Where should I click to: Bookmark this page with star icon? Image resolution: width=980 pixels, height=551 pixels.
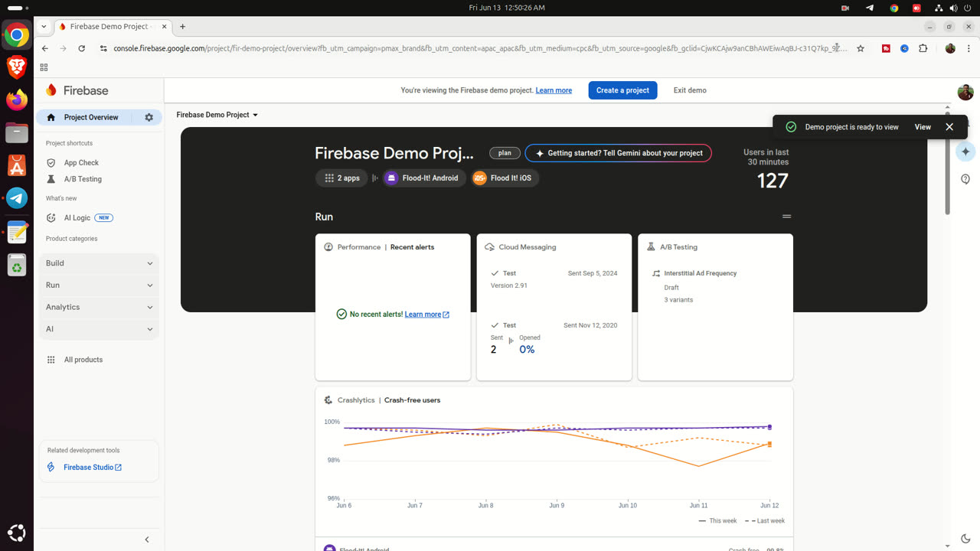click(x=861, y=48)
